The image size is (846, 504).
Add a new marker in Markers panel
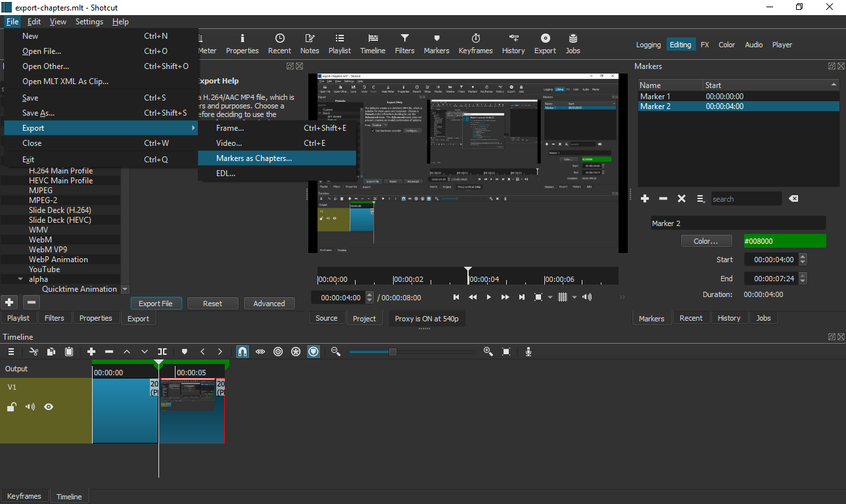(645, 198)
